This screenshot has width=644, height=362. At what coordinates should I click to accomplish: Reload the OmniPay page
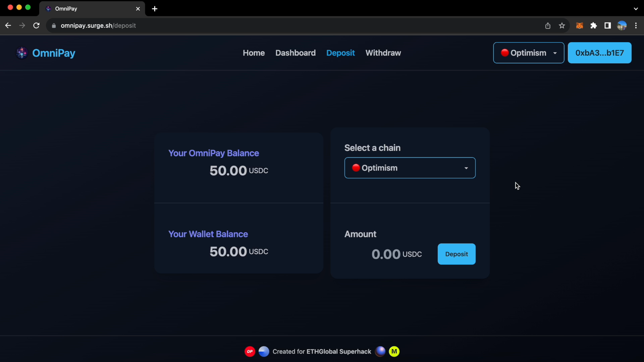(x=36, y=25)
